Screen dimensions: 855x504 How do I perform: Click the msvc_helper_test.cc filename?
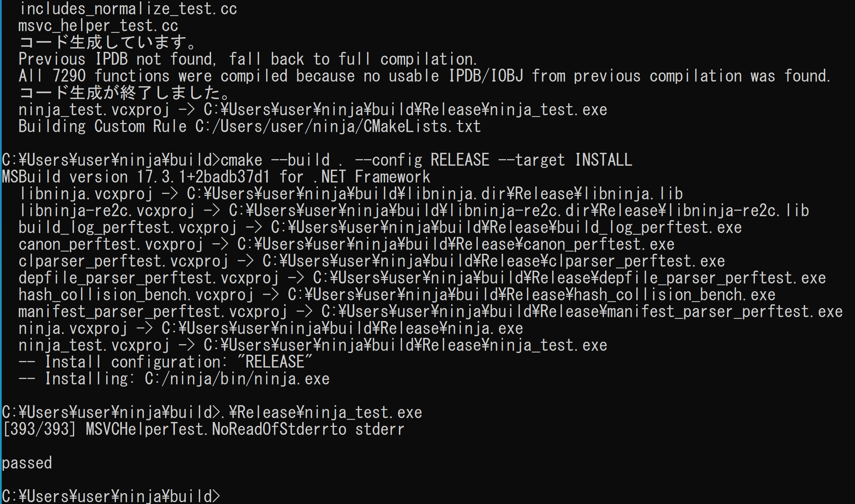tap(98, 26)
